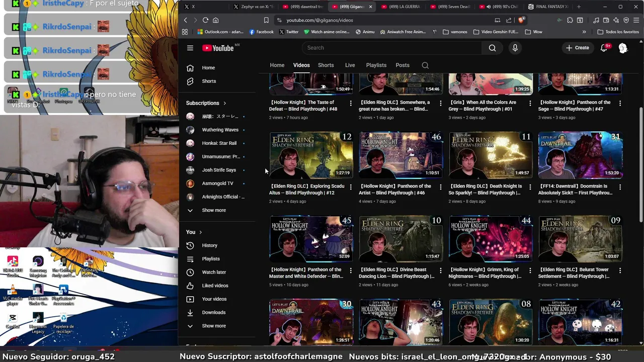The image size is (644, 362).
Task: Go back with the browser back arrow
Action: coord(185,20)
